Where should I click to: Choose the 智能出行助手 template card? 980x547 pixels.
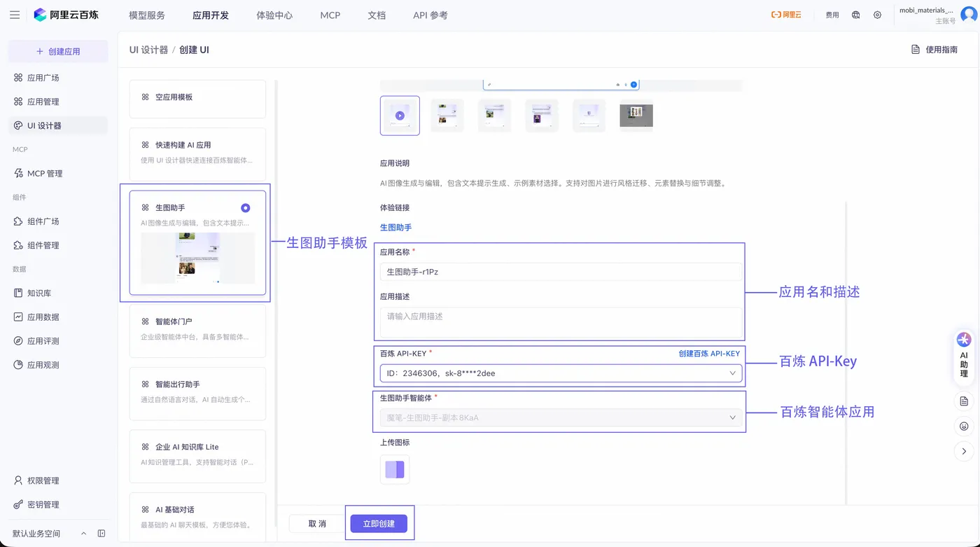(197, 394)
